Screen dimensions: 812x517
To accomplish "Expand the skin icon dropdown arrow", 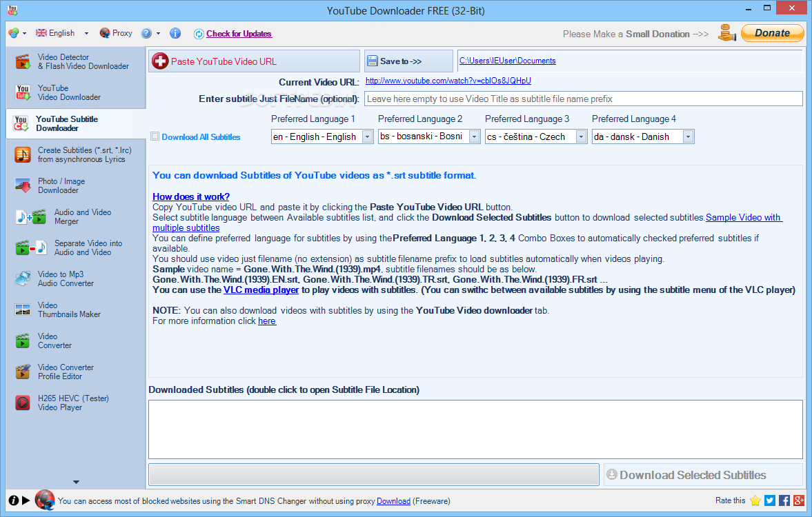I will click(24, 34).
